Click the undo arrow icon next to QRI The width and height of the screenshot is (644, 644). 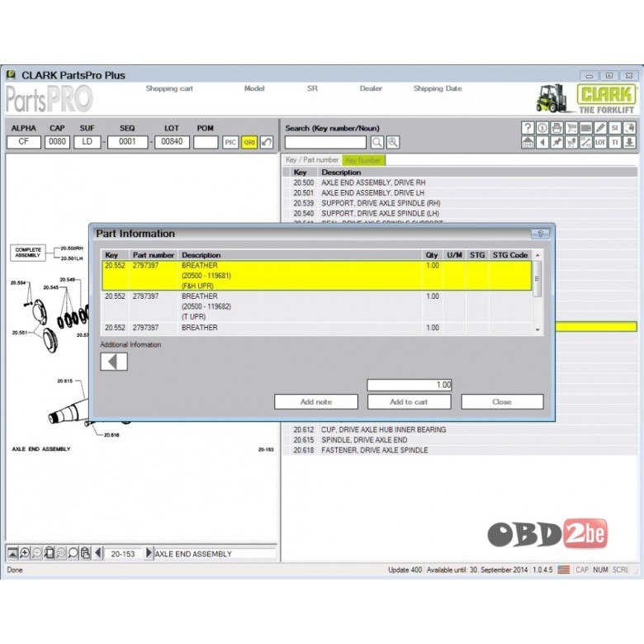[267, 143]
